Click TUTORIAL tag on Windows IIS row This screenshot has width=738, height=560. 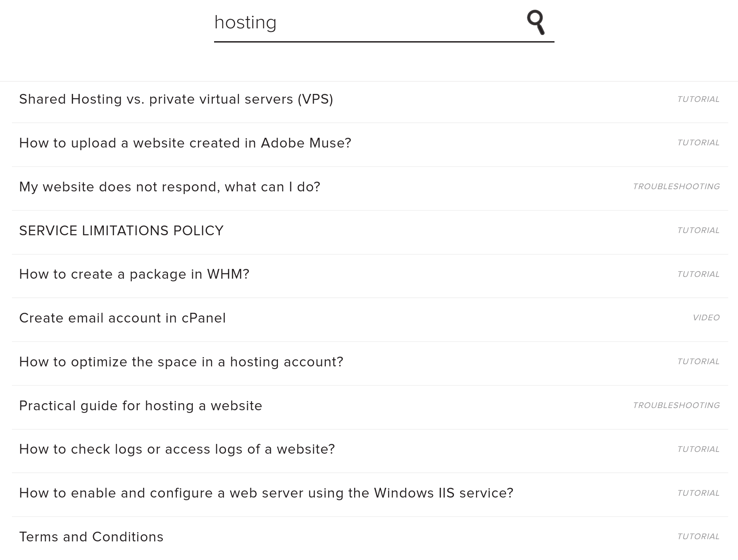(698, 493)
